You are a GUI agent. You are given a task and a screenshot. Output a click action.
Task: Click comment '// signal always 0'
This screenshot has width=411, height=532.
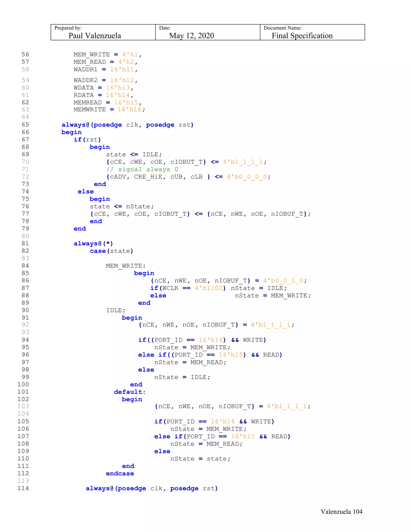tap(142, 169)
